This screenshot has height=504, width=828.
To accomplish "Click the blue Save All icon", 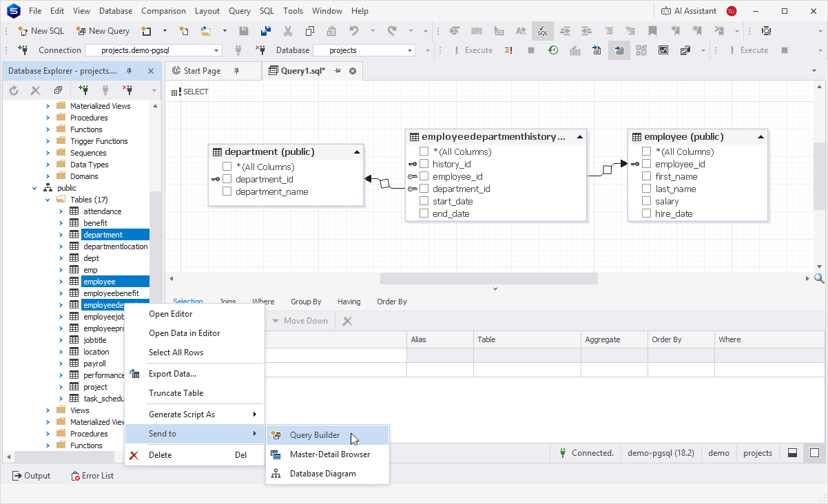I will click(265, 31).
